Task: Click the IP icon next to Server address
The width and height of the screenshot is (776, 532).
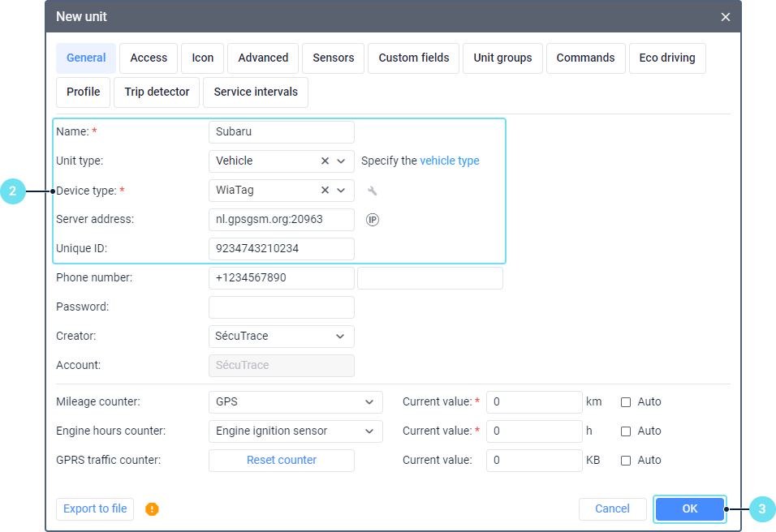Action: pyautogui.click(x=373, y=220)
